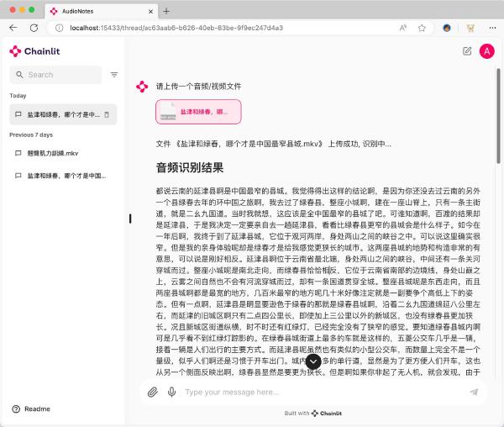This screenshot has height=427, width=504.
Task: Open the uploaded 盐津和绿春 file attachment
Action: point(198,112)
